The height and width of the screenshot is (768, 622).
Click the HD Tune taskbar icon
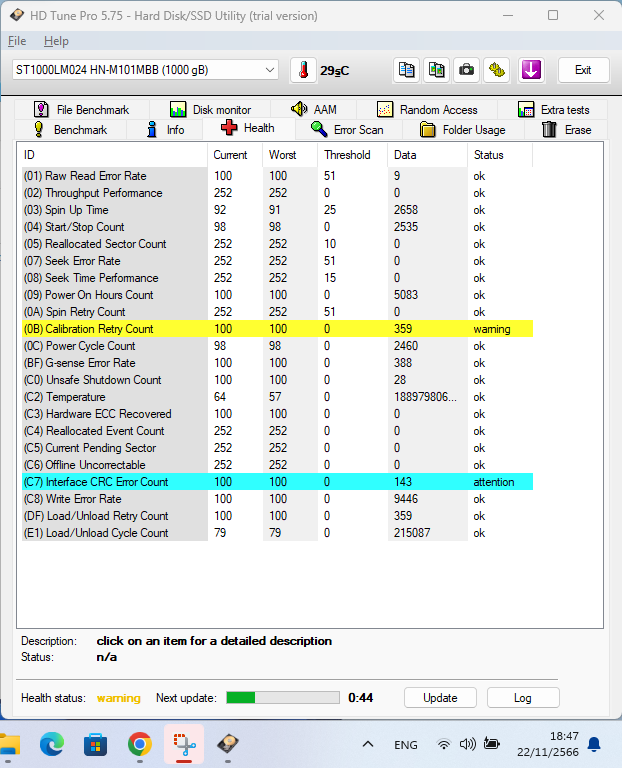[x=228, y=744]
